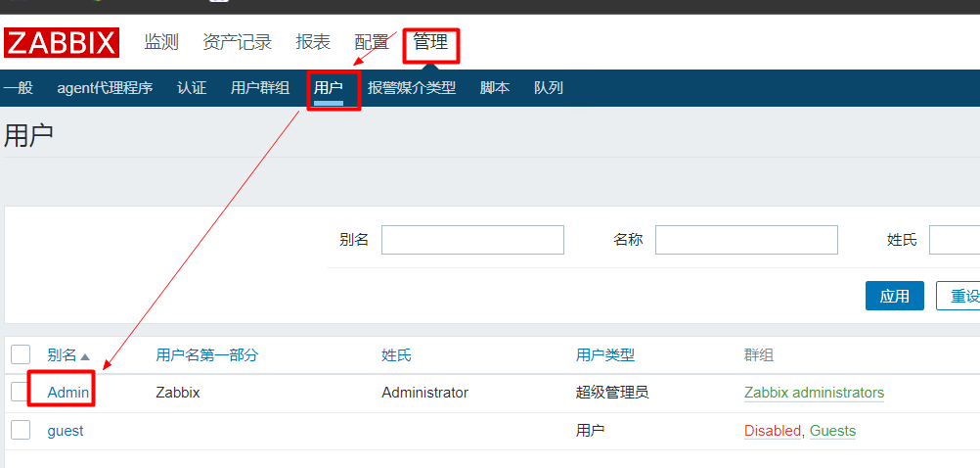Open the 监测 menu
The height and width of the screenshot is (468, 980).
(161, 42)
